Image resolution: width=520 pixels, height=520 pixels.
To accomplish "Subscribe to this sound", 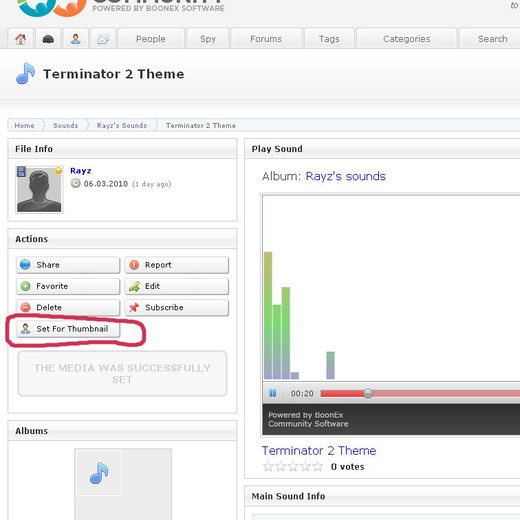I will pyautogui.click(x=177, y=308).
